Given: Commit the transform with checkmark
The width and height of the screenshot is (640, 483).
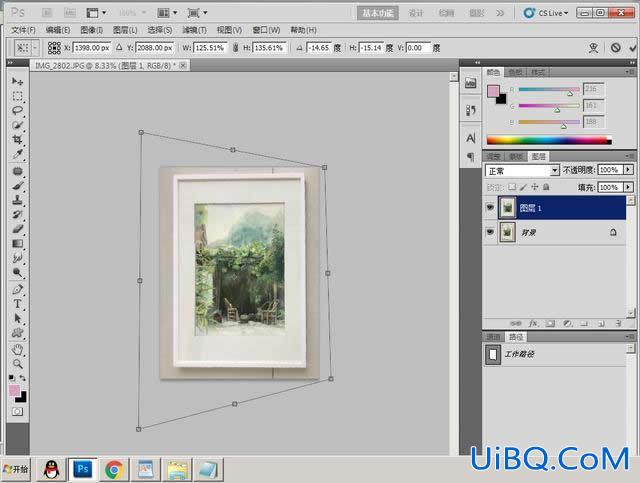Looking at the screenshot, I should 633,48.
